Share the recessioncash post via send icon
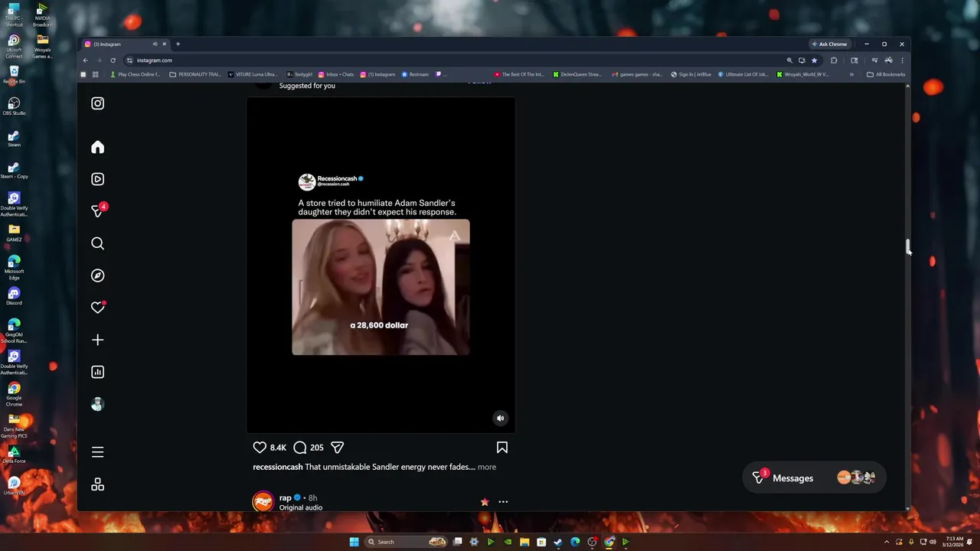This screenshot has width=980, height=551. point(338,448)
